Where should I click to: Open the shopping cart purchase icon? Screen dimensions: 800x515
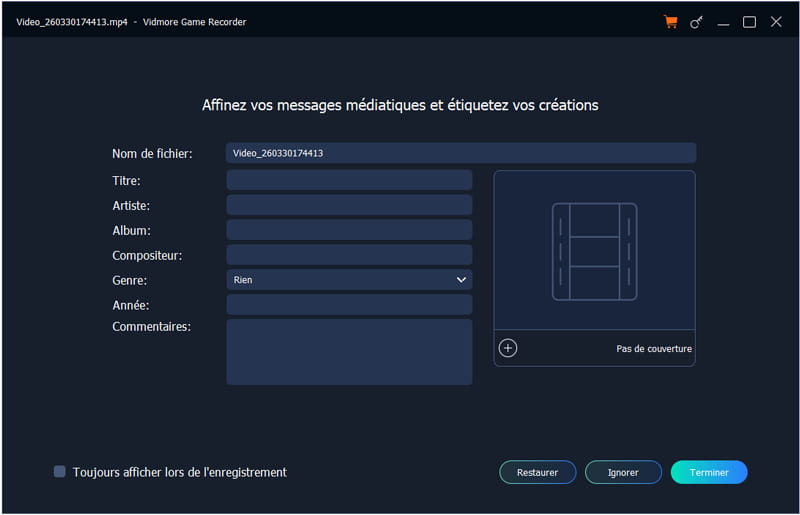[x=670, y=22]
